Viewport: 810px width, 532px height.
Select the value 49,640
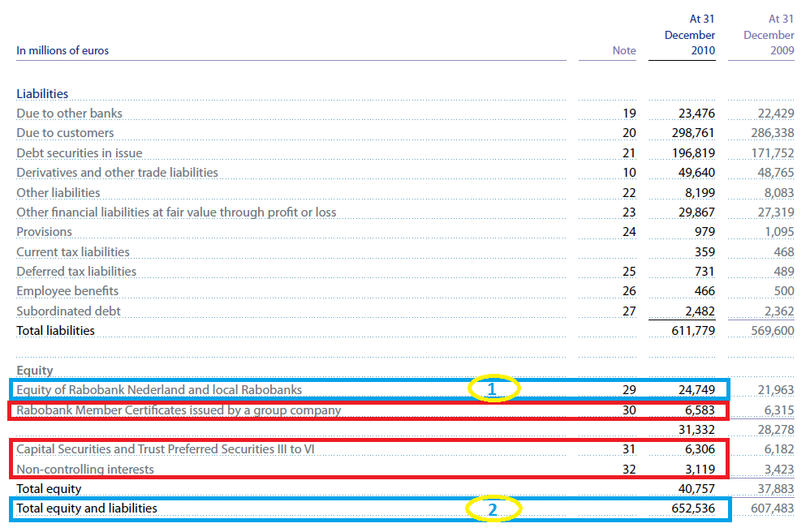coord(696,173)
